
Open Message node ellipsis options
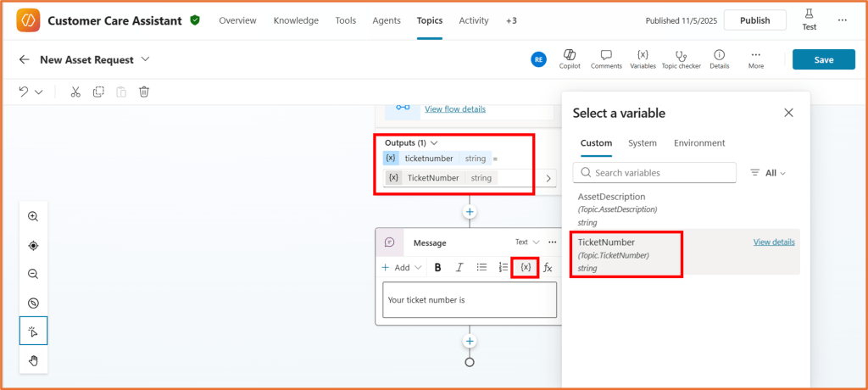click(553, 242)
